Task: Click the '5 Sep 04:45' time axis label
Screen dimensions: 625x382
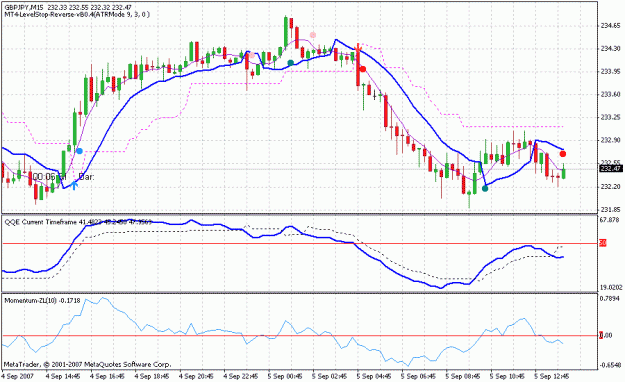Action: point(374,376)
